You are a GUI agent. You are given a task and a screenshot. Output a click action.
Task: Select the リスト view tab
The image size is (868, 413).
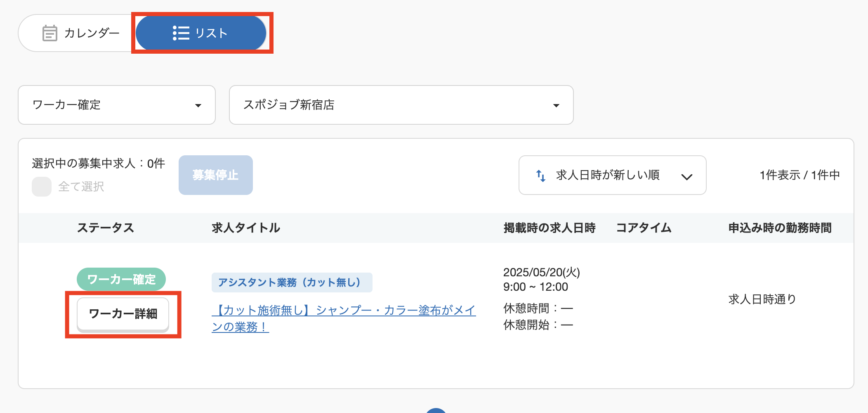coord(201,33)
